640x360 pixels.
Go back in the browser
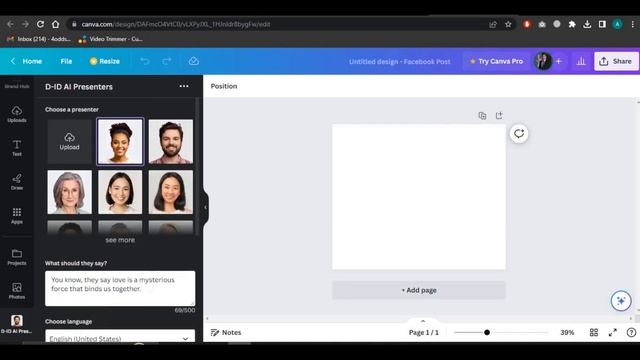click(10, 24)
